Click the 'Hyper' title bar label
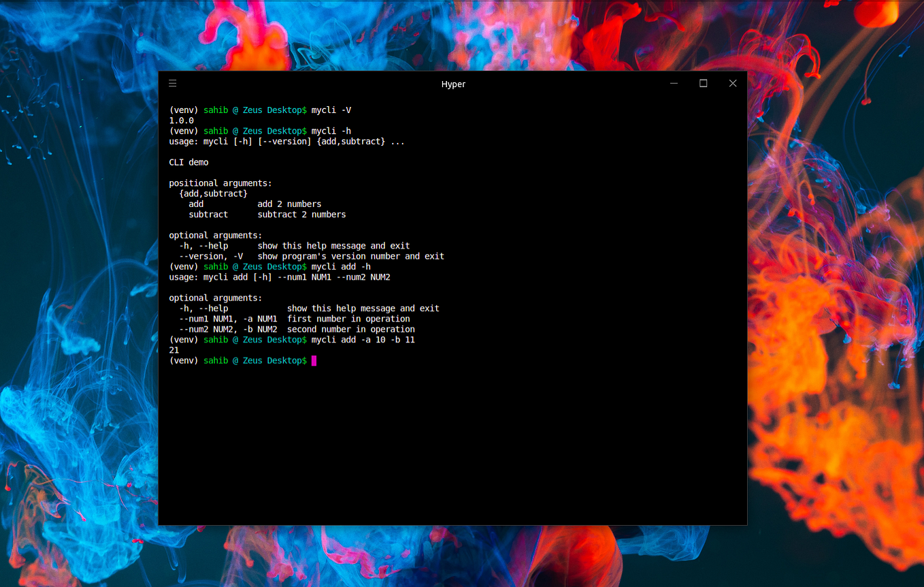The height and width of the screenshot is (587, 924). point(453,84)
